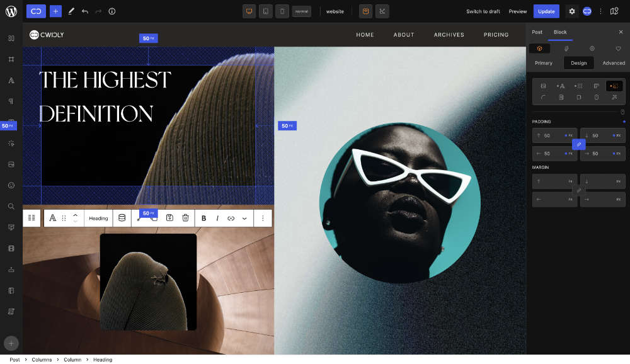Select the Design tab
Image resolution: width=630 pixels, height=364 pixels.
point(579,63)
